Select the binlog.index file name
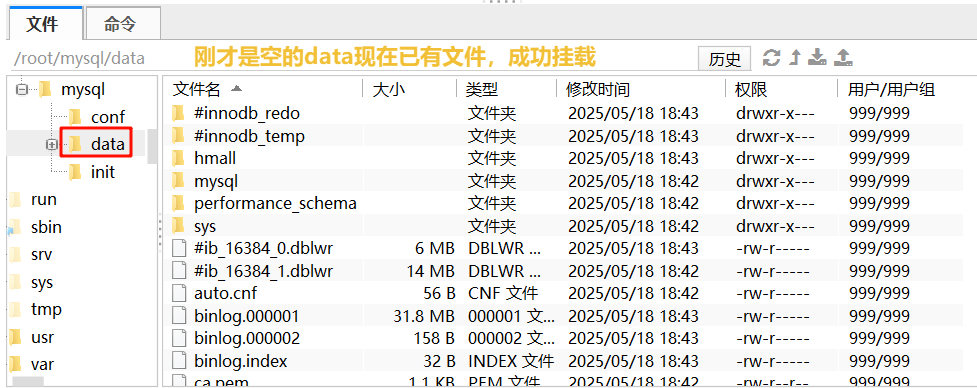 coord(241,361)
